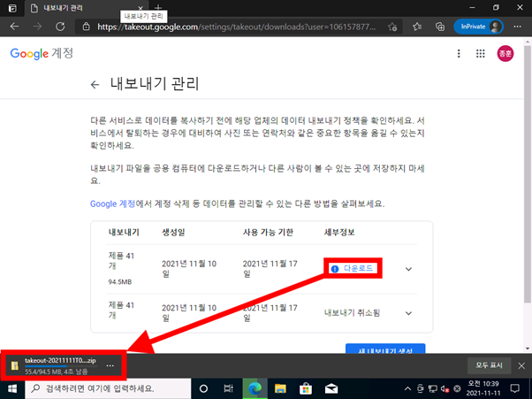Open Task View on the taskbar
Viewport: 532px width, 399px height.
[x=229, y=388]
